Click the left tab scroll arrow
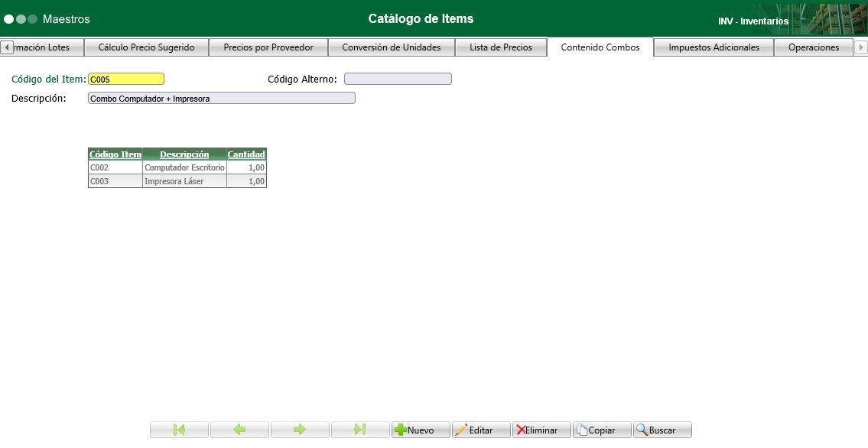The height and width of the screenshot is (448, 868). point(5,47)
